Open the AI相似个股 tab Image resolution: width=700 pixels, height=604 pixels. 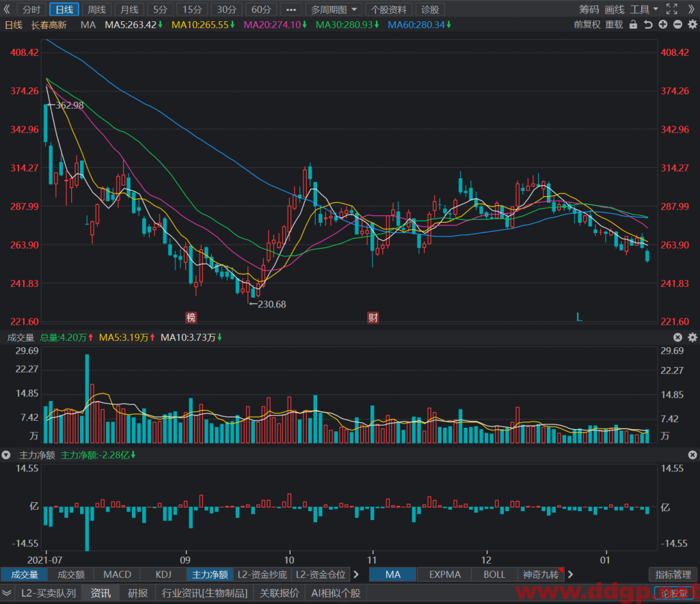[x=336, y=593]
